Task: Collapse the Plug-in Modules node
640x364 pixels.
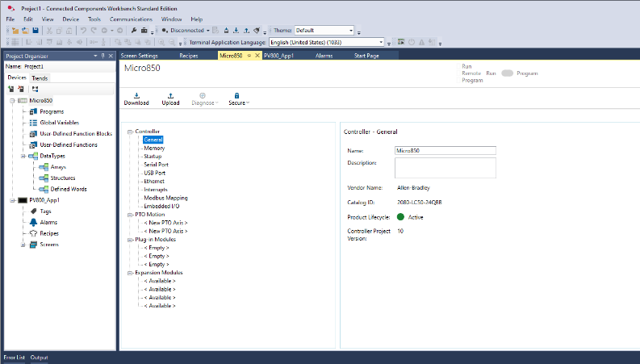Action: pyautogui.click(x=130, y=240)
